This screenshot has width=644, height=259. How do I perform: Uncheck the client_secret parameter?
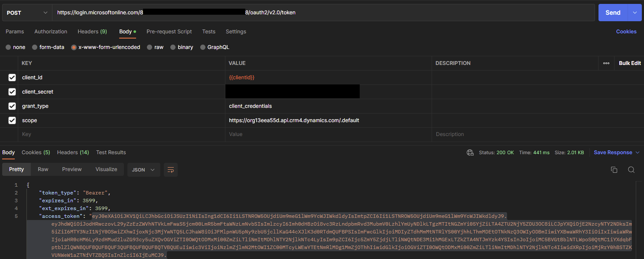[x=12, y=91]
